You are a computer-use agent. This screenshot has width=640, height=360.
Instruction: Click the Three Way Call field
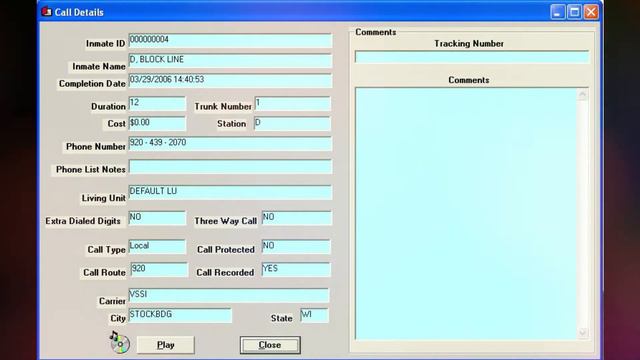click(x=296, y=218)
